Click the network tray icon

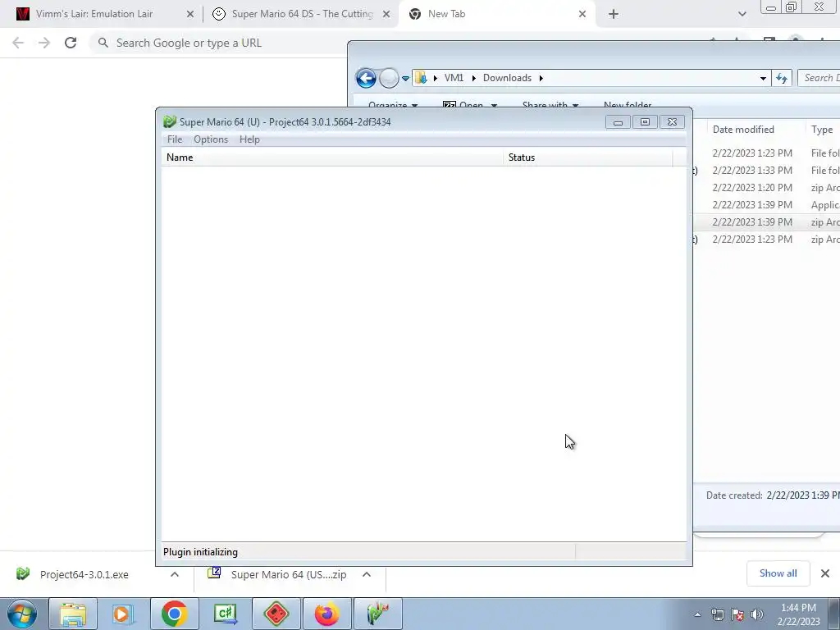[717, 614]
